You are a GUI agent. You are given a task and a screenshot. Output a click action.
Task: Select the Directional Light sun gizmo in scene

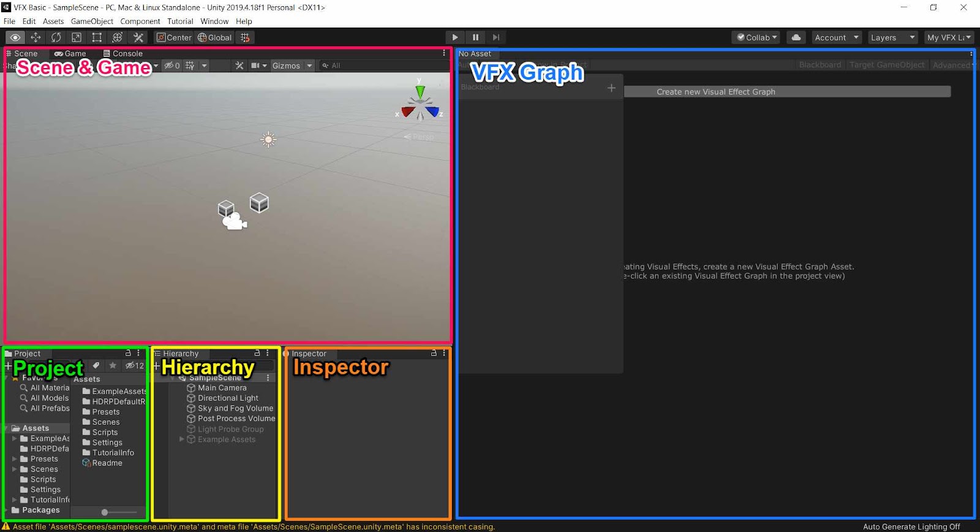click(x=268, y=140)
